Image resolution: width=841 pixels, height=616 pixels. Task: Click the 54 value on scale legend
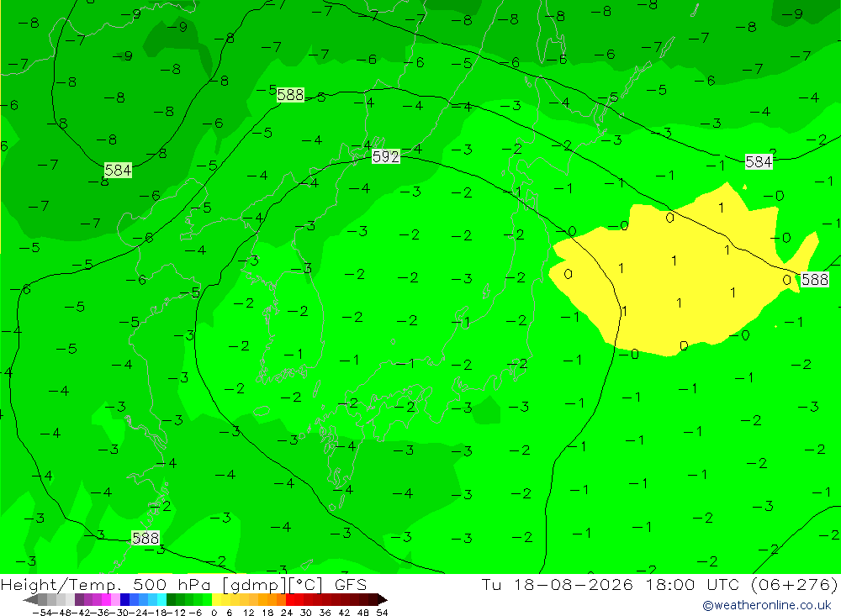click(x=382, y=613)
